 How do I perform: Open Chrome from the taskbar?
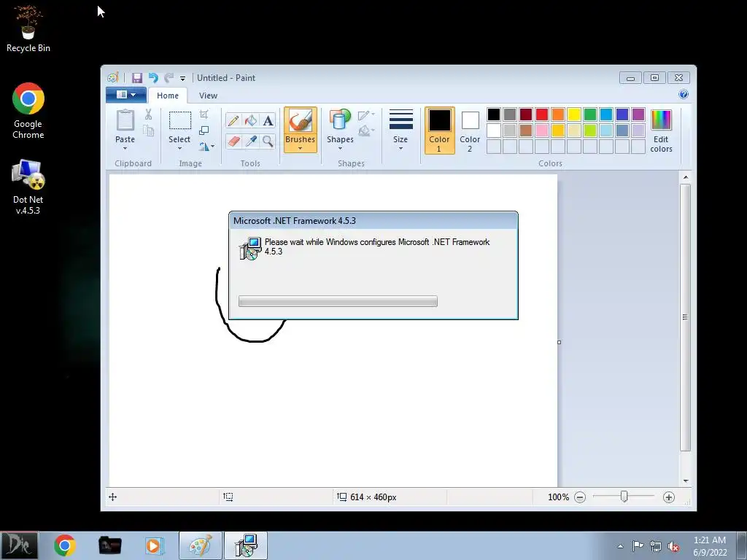pos(64,545)
